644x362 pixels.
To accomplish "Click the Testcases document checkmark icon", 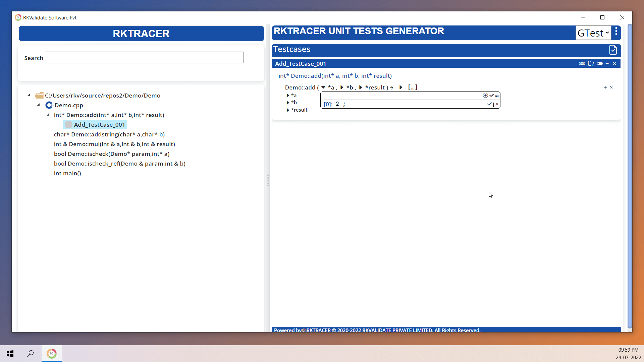I will (x=613, y=50).
